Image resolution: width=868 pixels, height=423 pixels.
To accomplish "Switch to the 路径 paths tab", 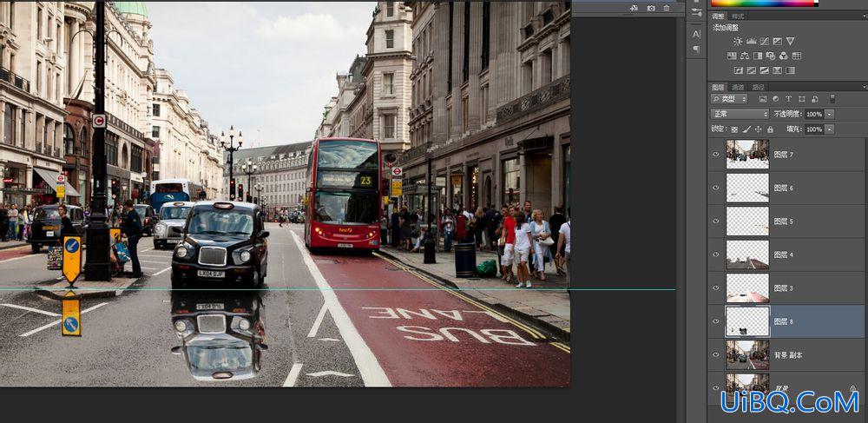I will [x=758, y=87].
